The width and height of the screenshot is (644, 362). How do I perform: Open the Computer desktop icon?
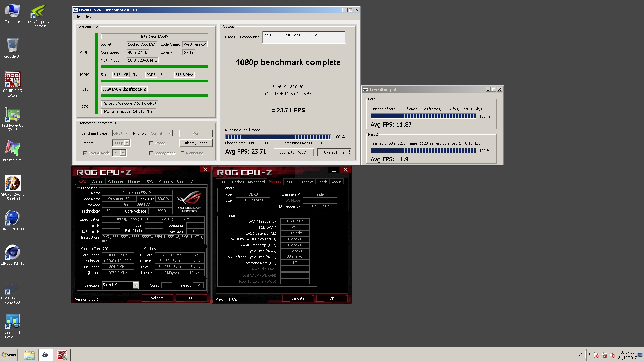(x=12, y=14)
